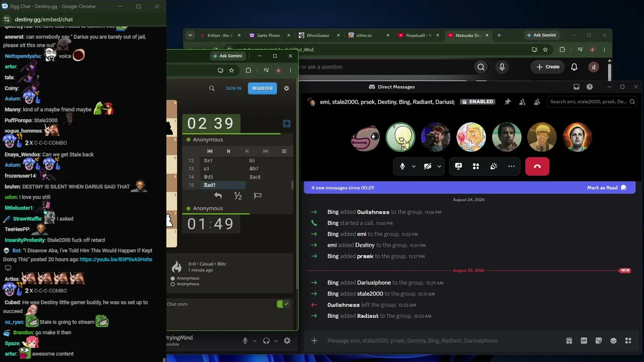Resign using the flag icon
Screen dimensions: 644x362
(258, 196)
